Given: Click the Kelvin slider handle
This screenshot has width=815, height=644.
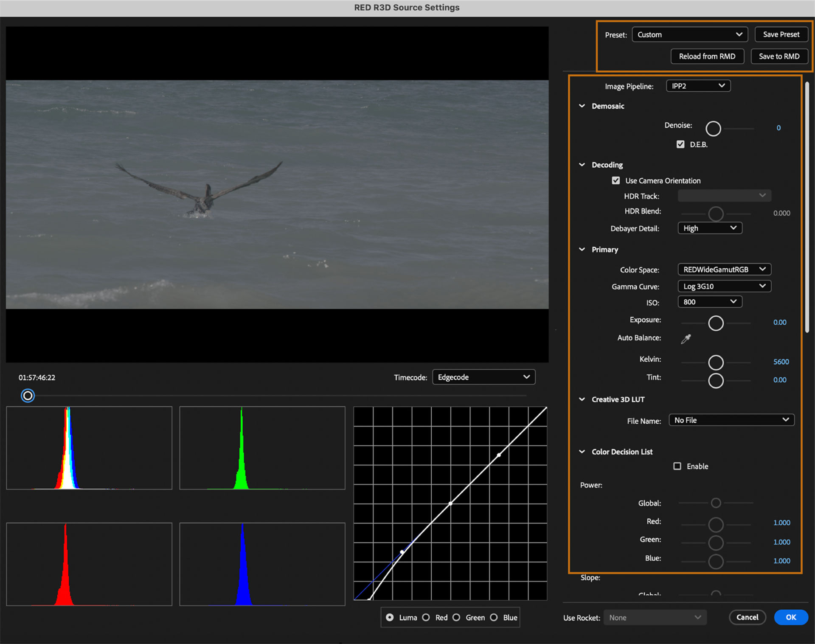Looking at the screenshot, I should (716, 363).
